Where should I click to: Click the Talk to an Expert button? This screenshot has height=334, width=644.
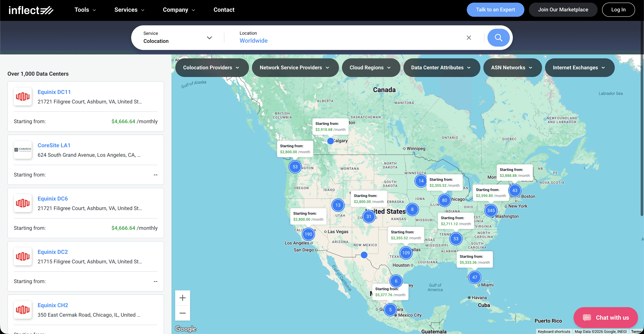[x=495, y=10]
